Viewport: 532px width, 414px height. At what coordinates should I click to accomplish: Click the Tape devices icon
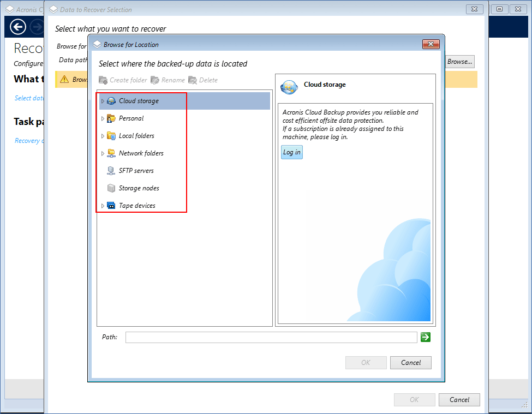[111, 206]
